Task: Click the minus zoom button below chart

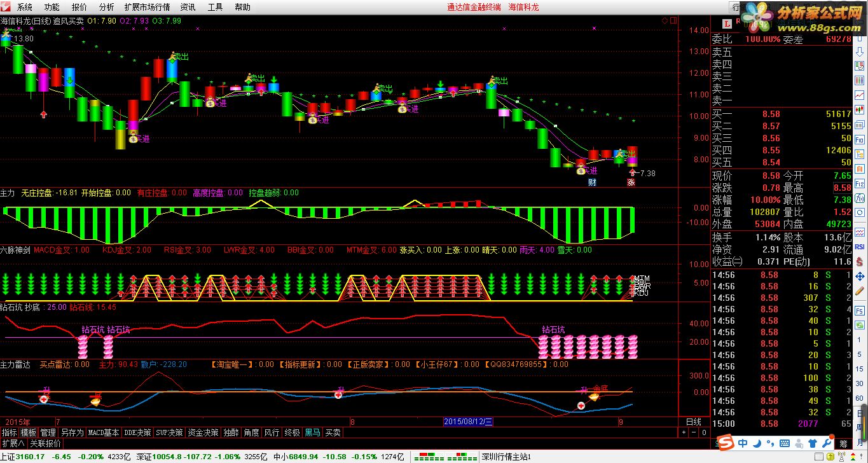Action: coord(694,432)
